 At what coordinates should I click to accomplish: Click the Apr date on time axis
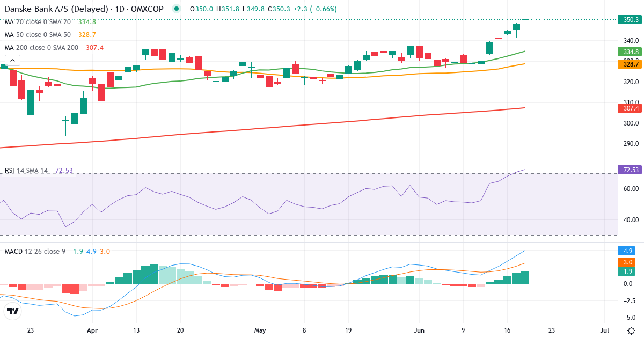93,330
